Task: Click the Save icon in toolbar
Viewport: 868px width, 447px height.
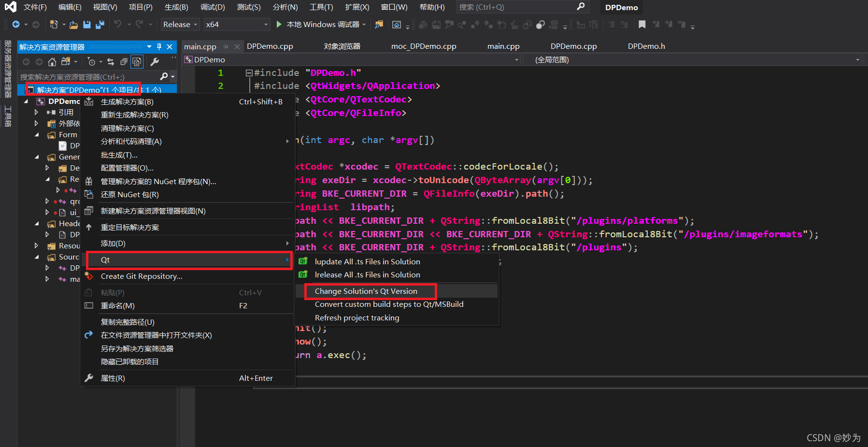Action: (x=87, y=24)
